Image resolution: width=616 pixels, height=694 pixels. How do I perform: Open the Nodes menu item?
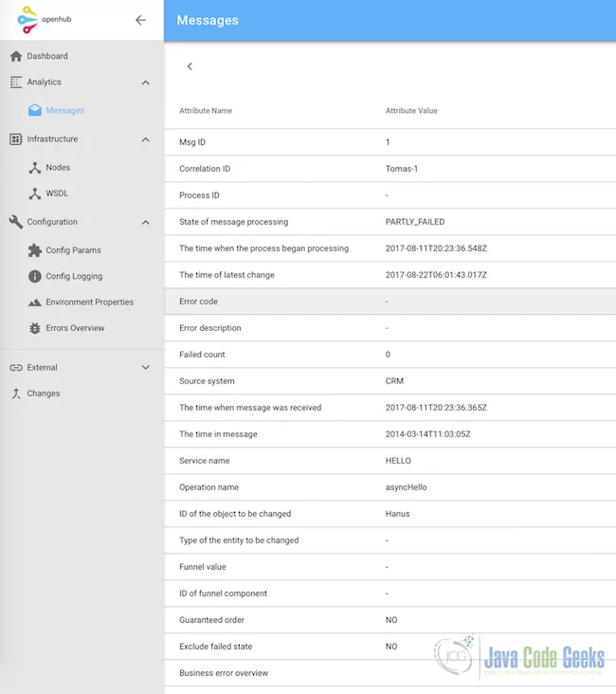(x=58, y=167)
